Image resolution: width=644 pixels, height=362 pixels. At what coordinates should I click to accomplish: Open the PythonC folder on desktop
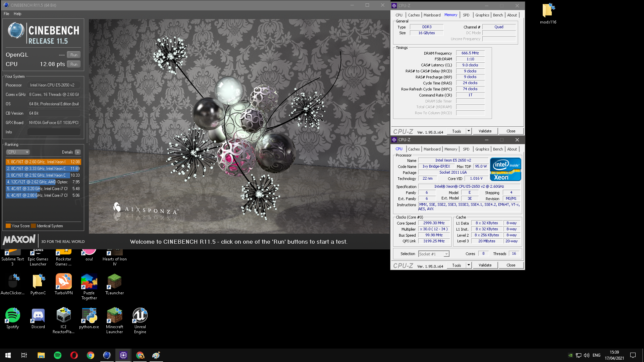point(38,284)
